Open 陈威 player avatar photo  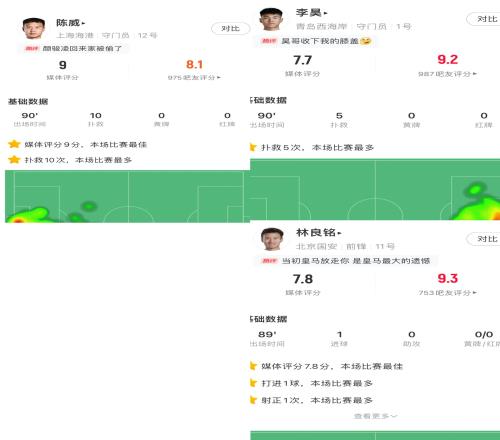click(33, 28)
